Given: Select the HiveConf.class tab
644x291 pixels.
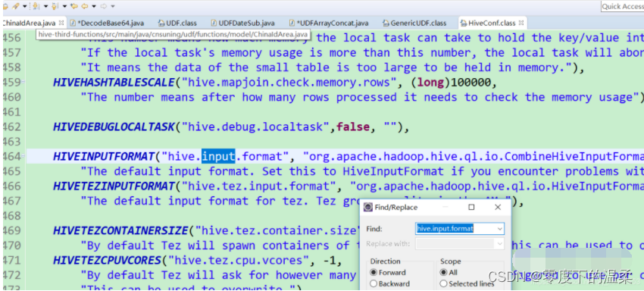Looking at the screenshot, I should 492,23.
